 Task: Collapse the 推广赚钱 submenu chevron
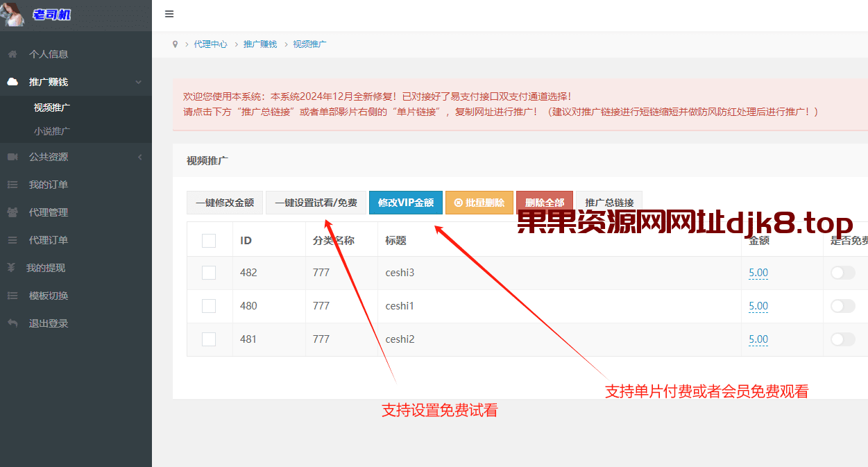tap(138, 81)
